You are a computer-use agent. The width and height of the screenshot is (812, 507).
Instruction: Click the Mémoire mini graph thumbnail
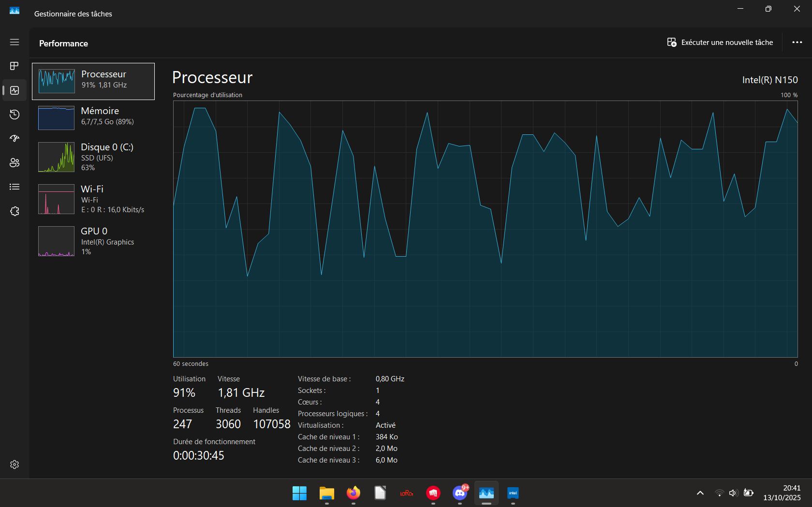point(57,118)
